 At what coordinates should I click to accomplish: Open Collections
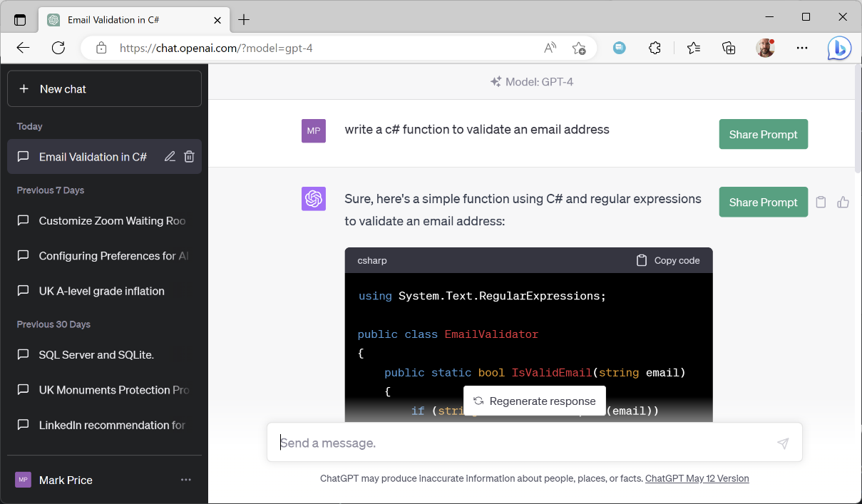click(x=729, y=48)
